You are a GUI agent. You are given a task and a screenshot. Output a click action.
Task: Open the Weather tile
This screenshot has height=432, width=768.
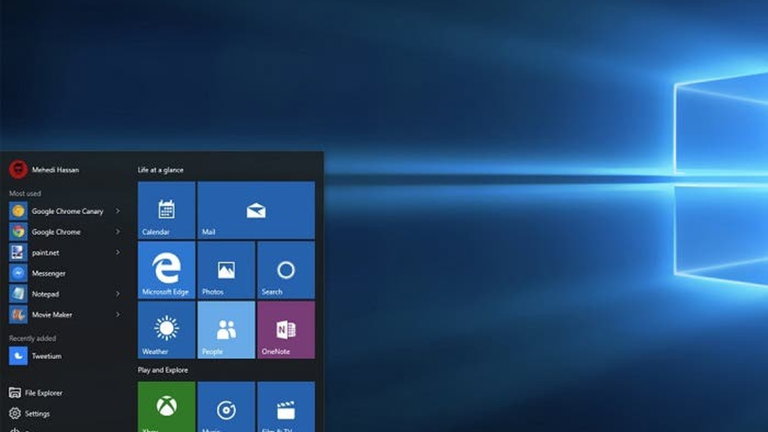tap(166, 330)
